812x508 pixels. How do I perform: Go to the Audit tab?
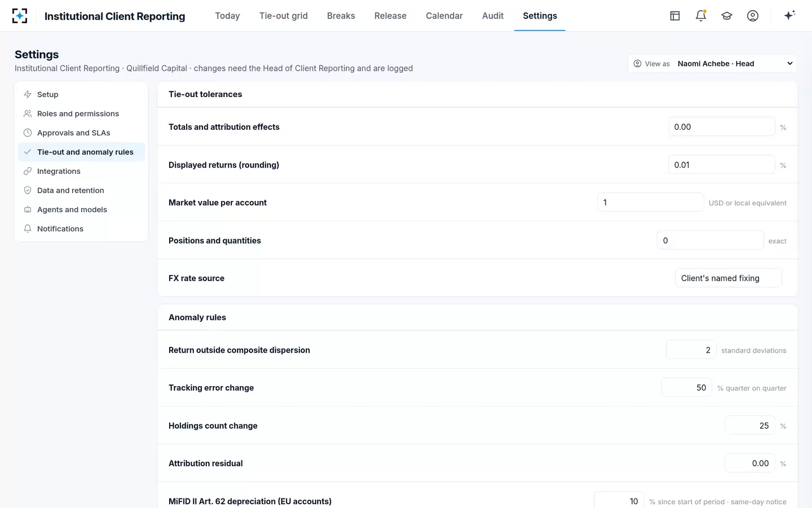point(493,16)
